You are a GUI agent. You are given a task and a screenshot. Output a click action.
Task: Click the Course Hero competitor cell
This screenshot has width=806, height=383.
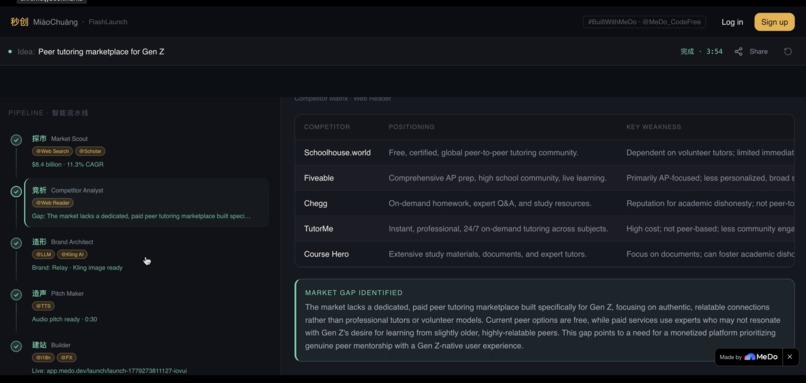tap(326, 254)
